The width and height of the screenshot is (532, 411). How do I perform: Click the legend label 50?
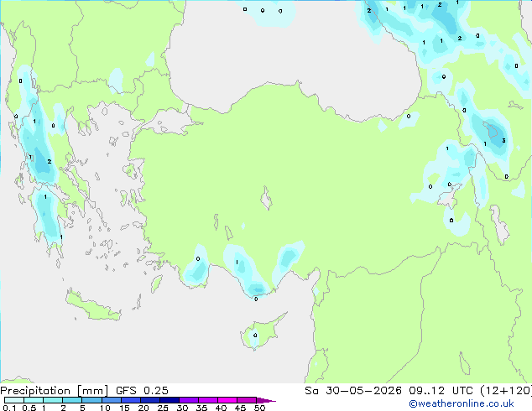pyautogui.click(x=259, y=408)
